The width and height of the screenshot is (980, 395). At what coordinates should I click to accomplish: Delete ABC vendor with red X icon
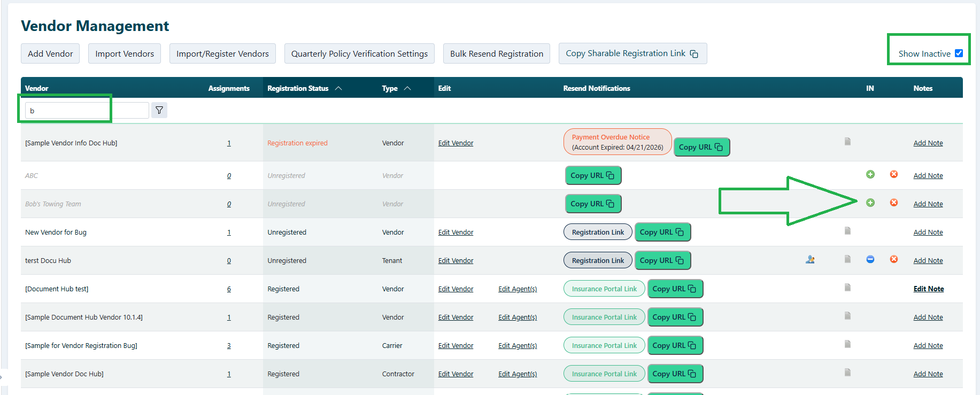(x=894, y=174)
